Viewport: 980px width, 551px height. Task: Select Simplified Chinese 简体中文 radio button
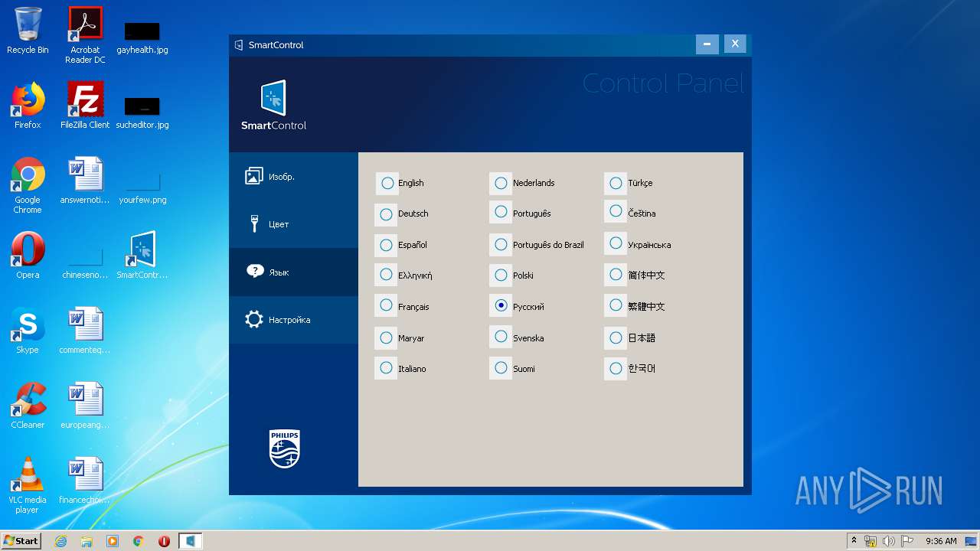616,275
